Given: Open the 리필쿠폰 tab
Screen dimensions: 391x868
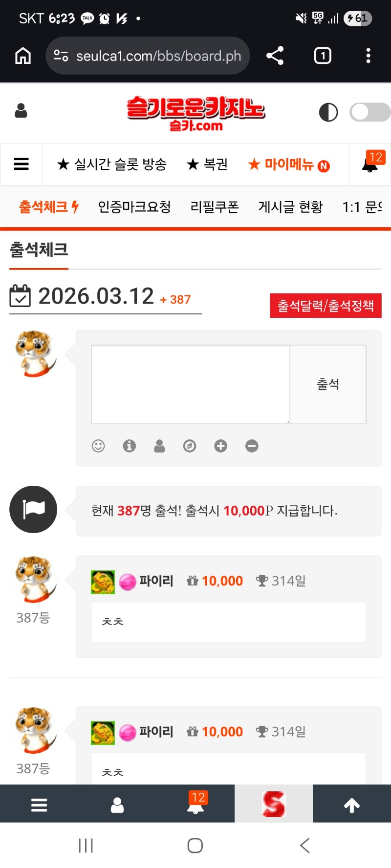Looking at the screenshot, I should [x=215, y=207].
